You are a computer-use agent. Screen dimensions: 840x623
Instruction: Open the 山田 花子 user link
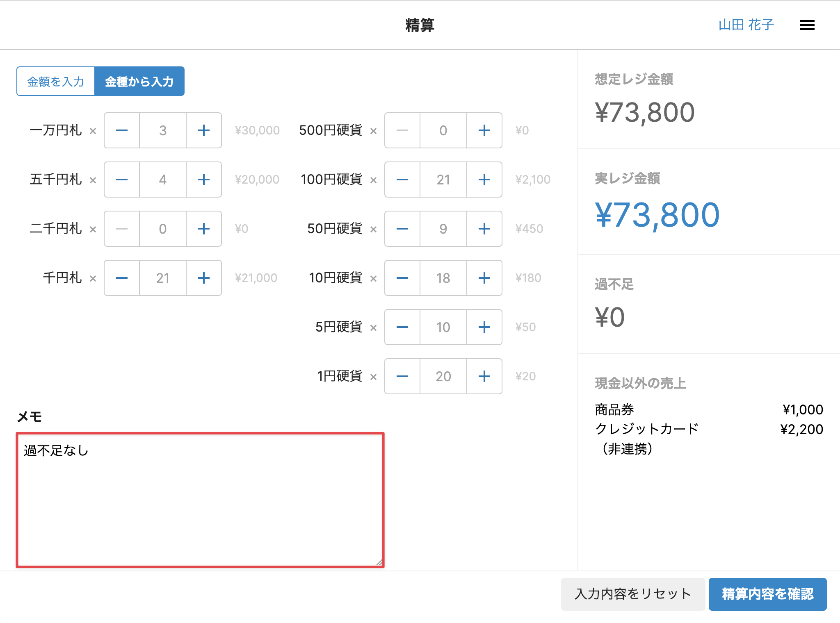tap(746, 25)
